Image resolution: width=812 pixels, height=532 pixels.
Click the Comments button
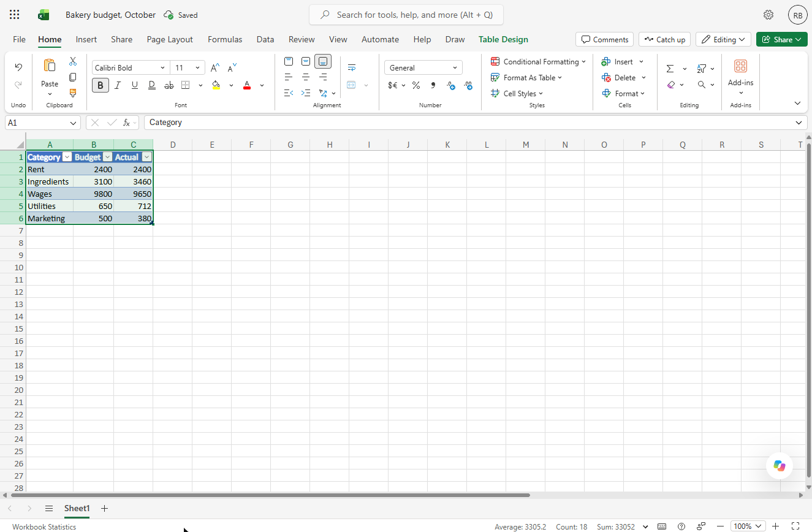point(605,39)
